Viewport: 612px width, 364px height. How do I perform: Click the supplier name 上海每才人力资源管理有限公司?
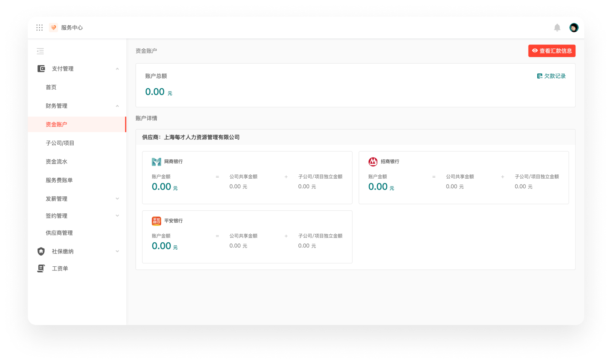coord(202,137)
